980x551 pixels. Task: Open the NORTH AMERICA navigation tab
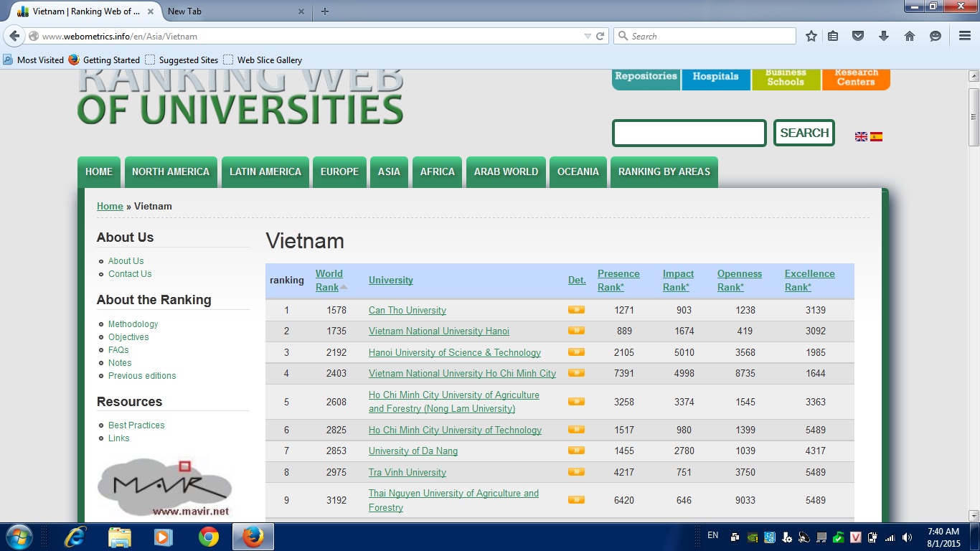click(171, 172)
